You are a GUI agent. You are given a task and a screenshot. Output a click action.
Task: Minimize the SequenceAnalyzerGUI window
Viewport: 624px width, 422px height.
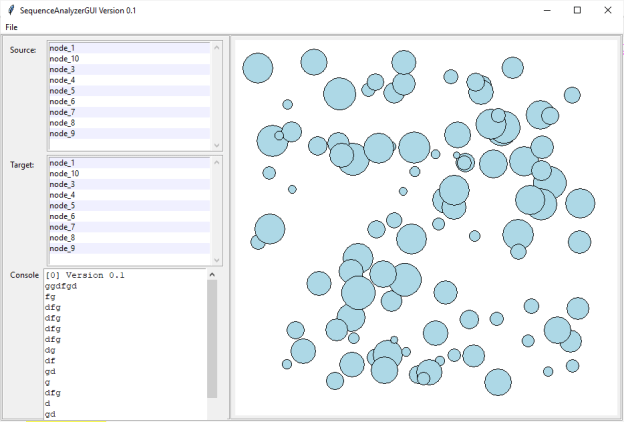click(x=548, y=10)
